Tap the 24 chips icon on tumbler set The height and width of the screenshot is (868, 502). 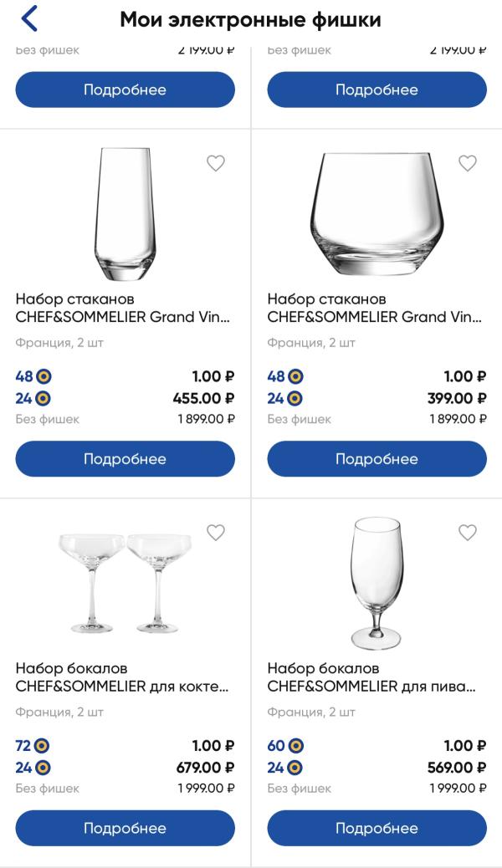pos(295,399)
